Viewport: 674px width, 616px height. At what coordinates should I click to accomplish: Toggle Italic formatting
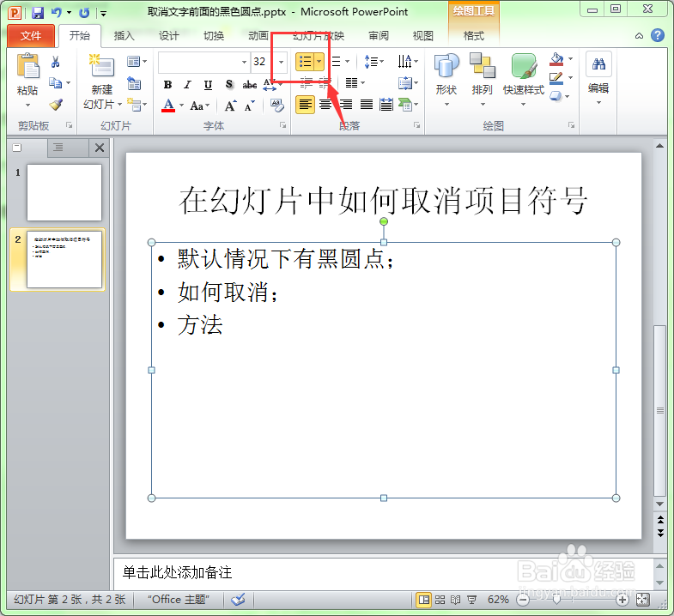(187, 85)
